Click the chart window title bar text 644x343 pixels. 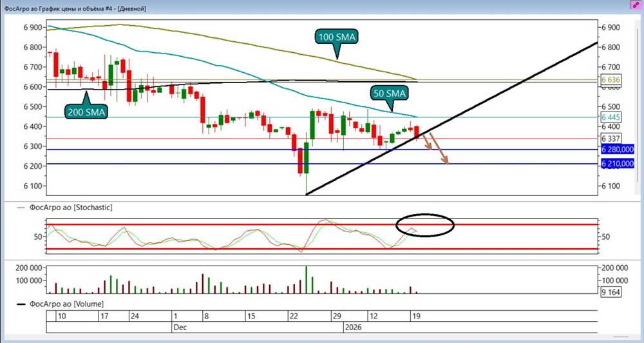click(75, 8)
